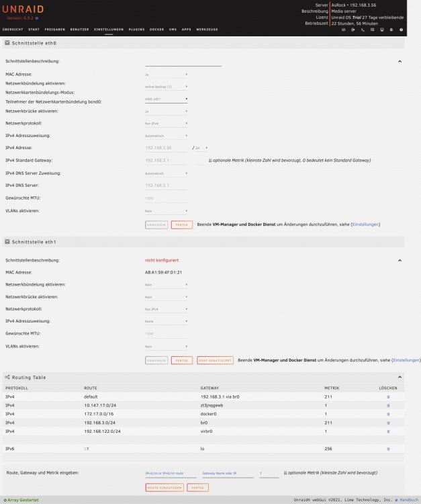Open the system log icon in header
The width and height of the screenshot is (421, 504).
point(391,30)
